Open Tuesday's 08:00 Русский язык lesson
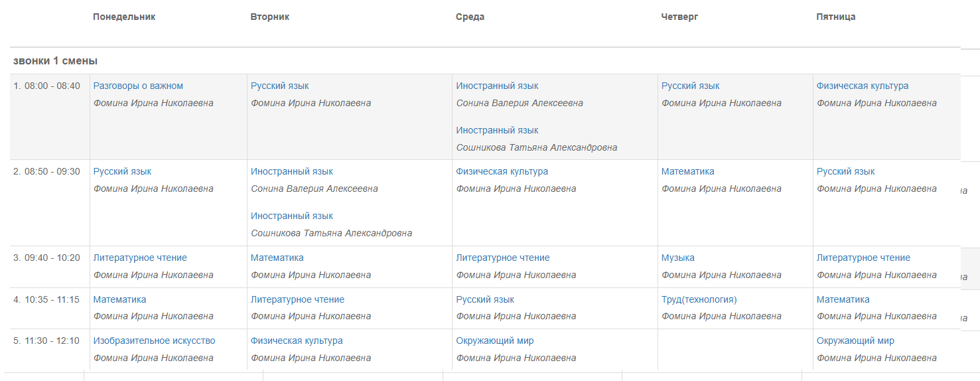Image resolution: width=980 pixels, height=381 pixels. coord(279,86)
